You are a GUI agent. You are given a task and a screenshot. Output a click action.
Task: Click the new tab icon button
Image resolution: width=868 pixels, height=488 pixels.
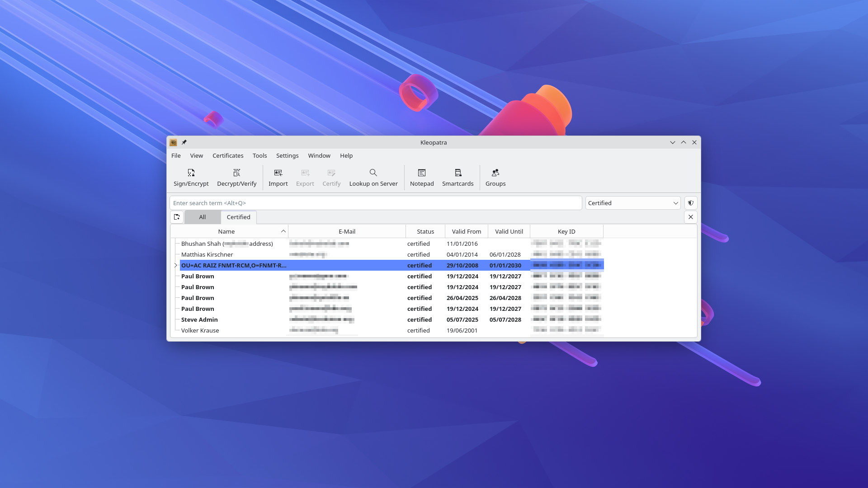coord(177,217)
